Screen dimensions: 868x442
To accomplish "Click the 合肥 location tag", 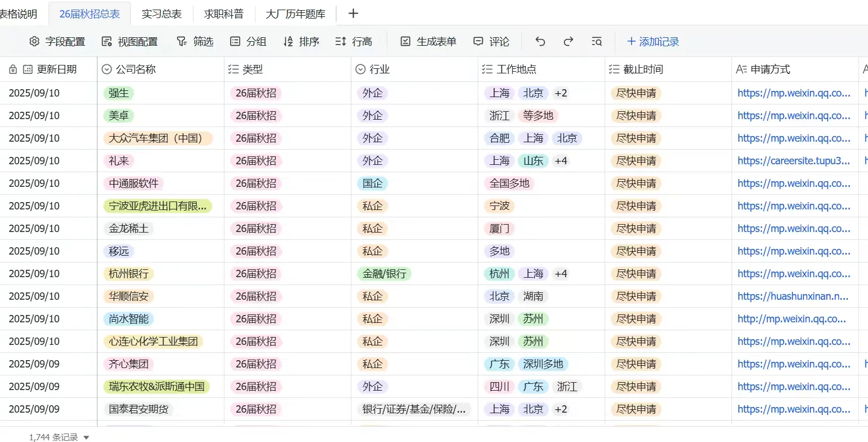I will 500,138.
